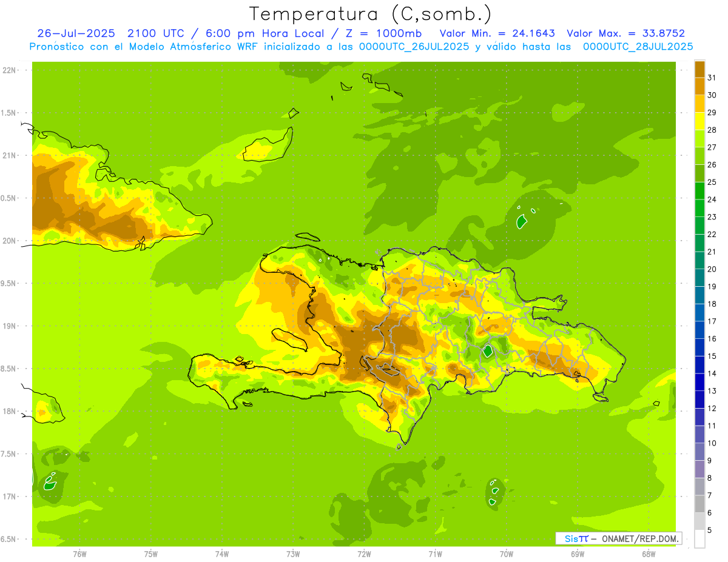Pick the blue legend band between 15 and 16
Image resolution: width=728 pixels, height=562 pixels.
tap(699, 347)
